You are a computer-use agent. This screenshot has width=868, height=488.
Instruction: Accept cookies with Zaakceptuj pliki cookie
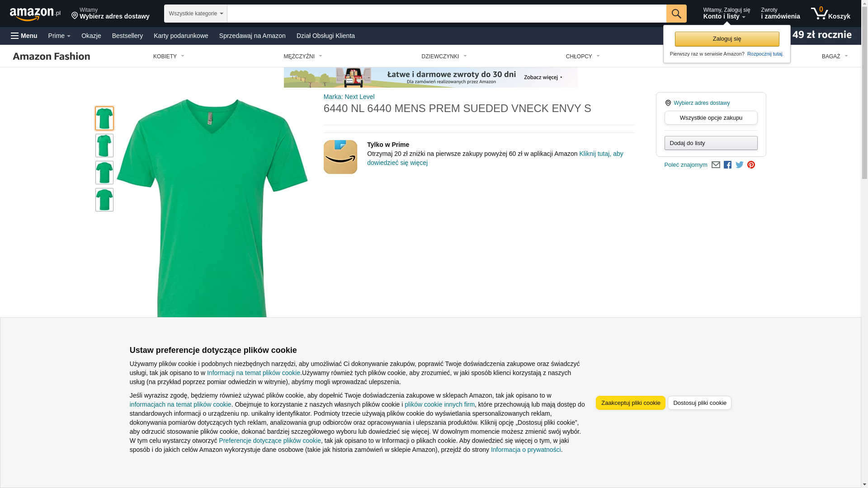coord(630,403)
